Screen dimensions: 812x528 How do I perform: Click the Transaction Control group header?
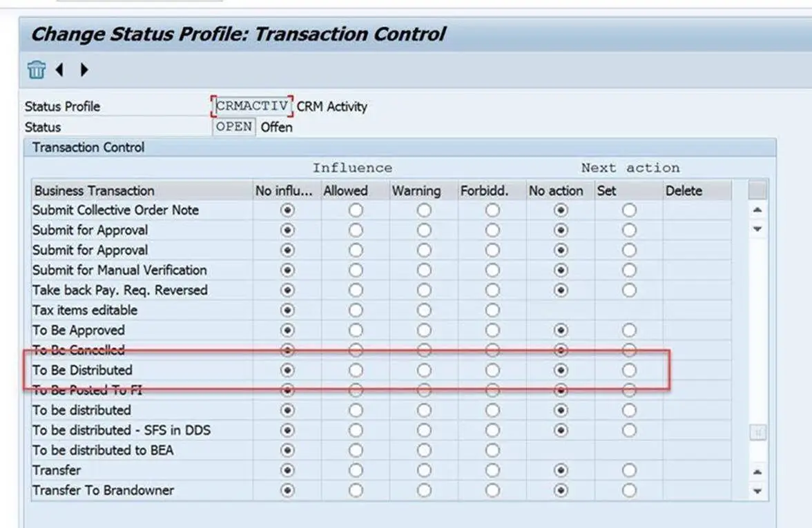(88, 148)
